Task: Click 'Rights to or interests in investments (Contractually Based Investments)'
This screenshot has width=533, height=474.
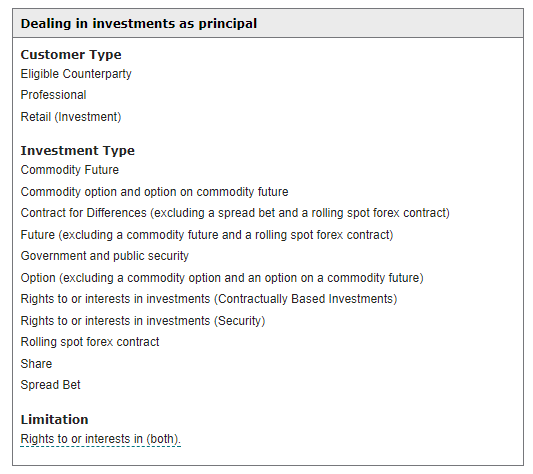Action: pos(209,299)
